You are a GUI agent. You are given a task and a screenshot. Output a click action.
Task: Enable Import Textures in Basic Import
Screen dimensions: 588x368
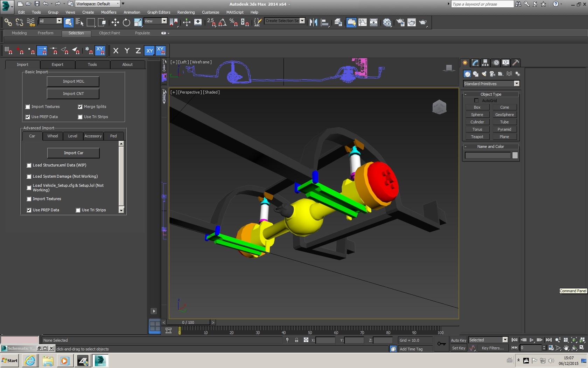[28, 107]
